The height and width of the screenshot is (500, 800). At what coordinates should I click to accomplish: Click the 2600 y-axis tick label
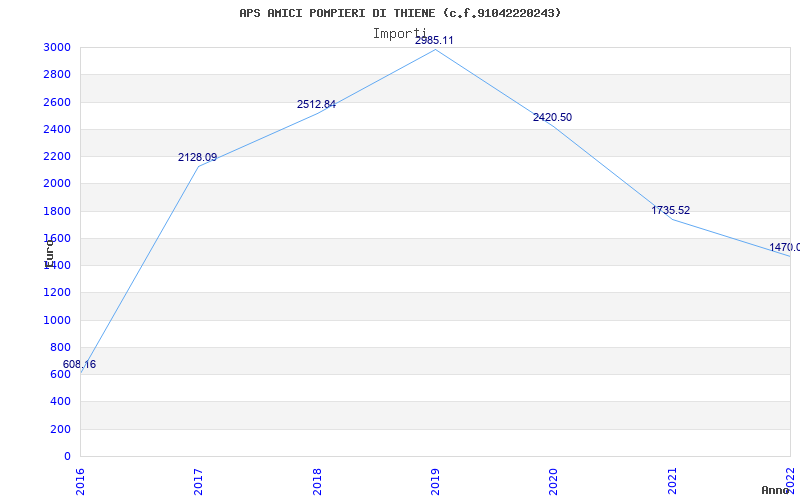(x=57, y=102)
